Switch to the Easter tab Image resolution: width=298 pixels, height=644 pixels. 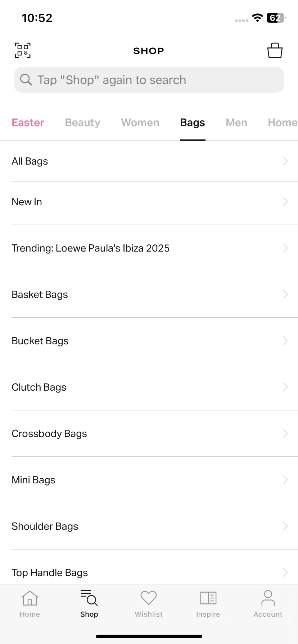coord(28,123)
